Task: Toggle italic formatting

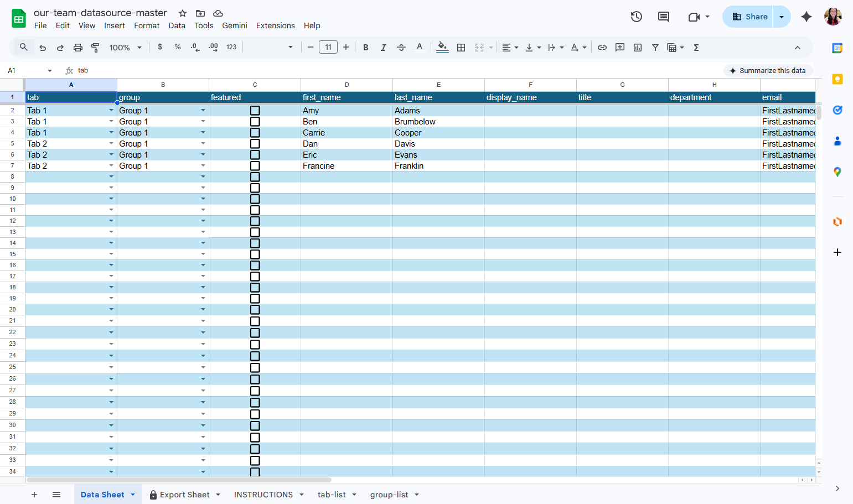Action: (383, 48)
